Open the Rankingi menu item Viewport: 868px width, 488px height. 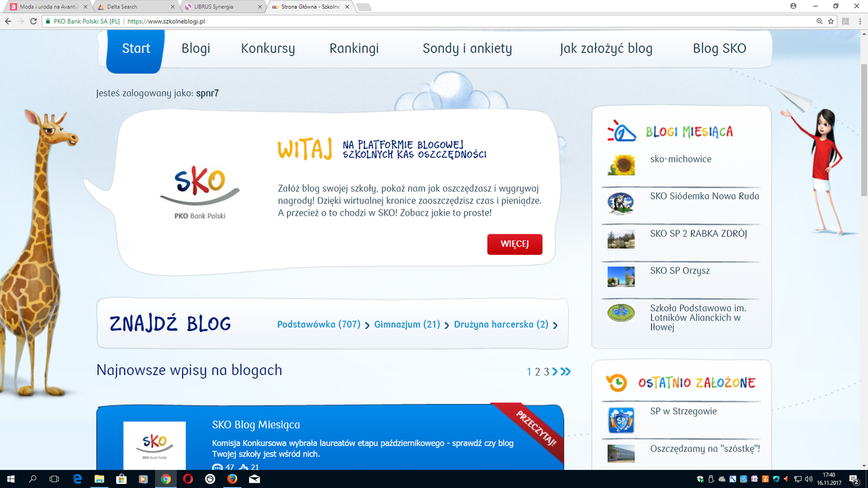click(354, 49)
